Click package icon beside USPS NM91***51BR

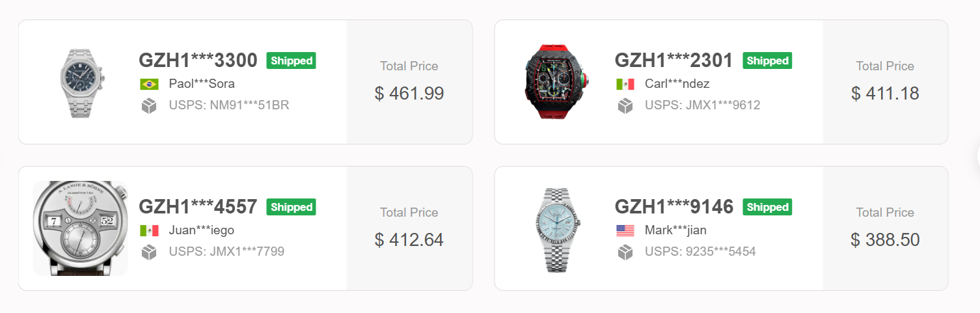(x=149, y=105)
